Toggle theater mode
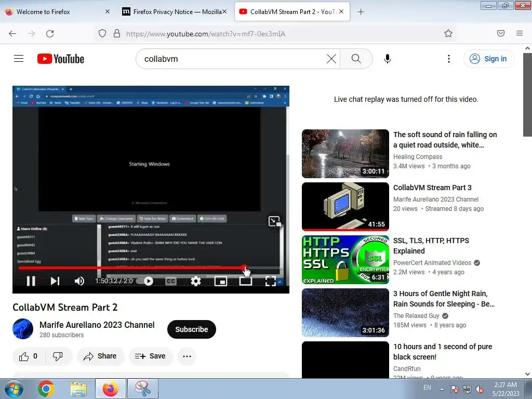This screenshot has width=532, height=399. [x=245, y=281]
